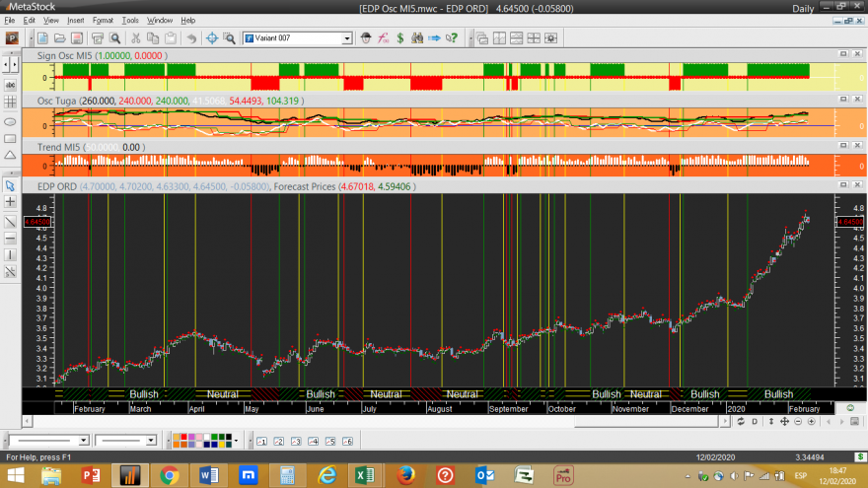
Task: Click the blue arrow toolbar icon
Action: click(x=435, y=38)
